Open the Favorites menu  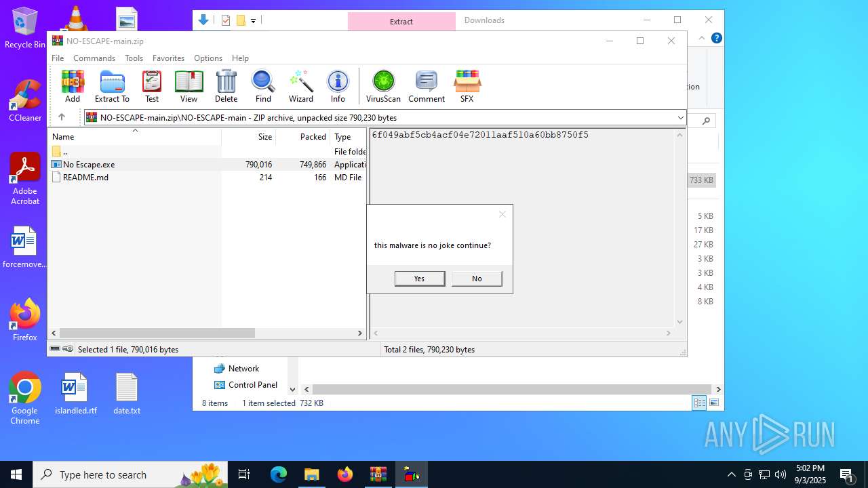(x=168, y=58)
